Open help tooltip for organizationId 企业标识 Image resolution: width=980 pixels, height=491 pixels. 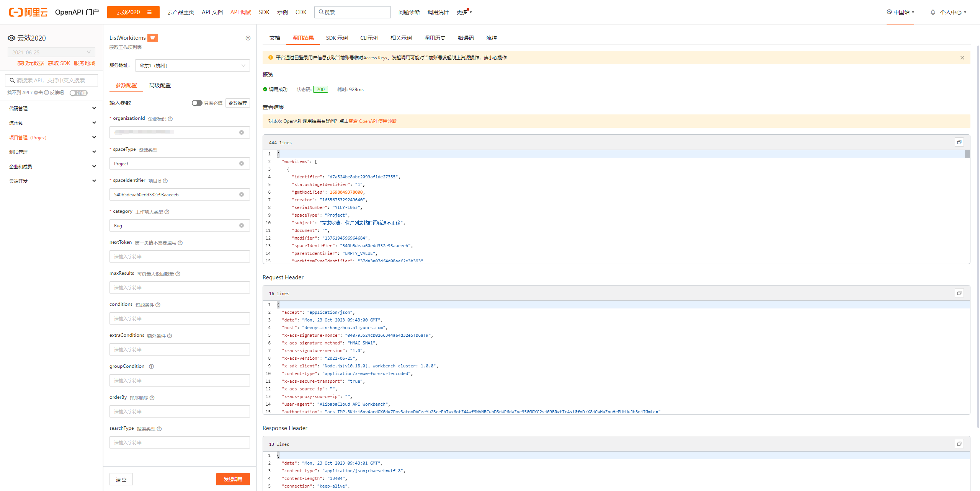[x=170, y=119]
